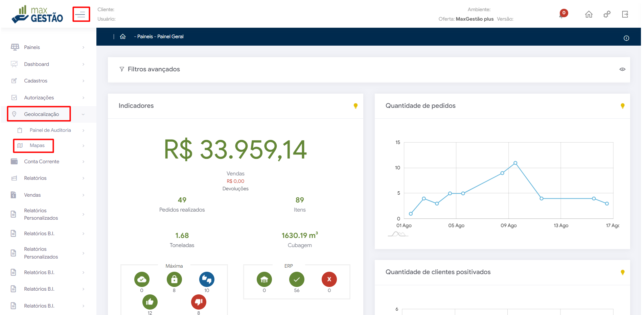644x315 pixels.
Task: Expand the Conta Corrente chevron
Action: coord(83,162)
